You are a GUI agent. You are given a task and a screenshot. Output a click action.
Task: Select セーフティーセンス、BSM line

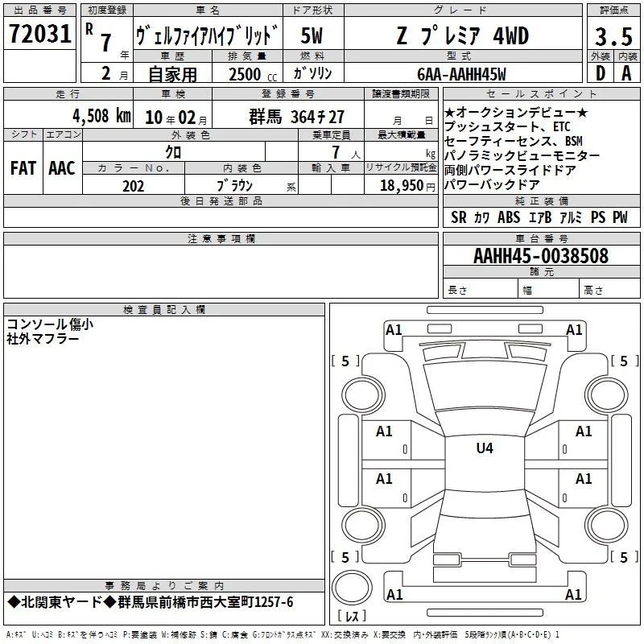point(514,141)
